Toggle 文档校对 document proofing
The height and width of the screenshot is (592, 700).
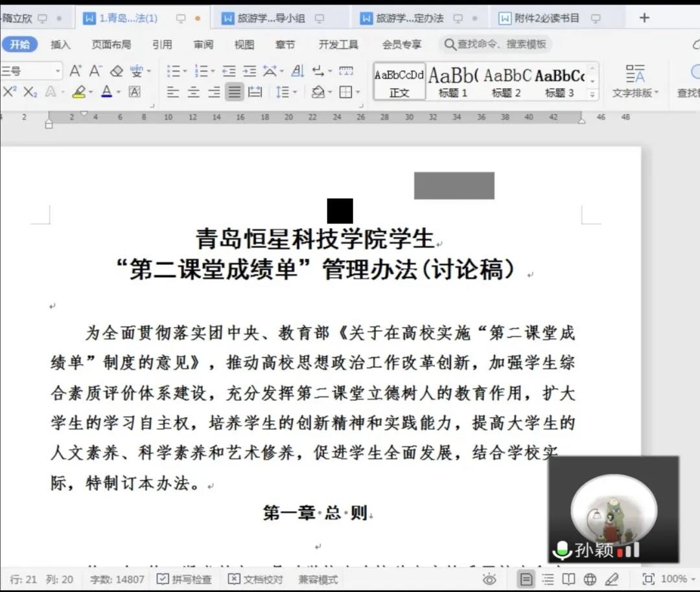point(255,580)
